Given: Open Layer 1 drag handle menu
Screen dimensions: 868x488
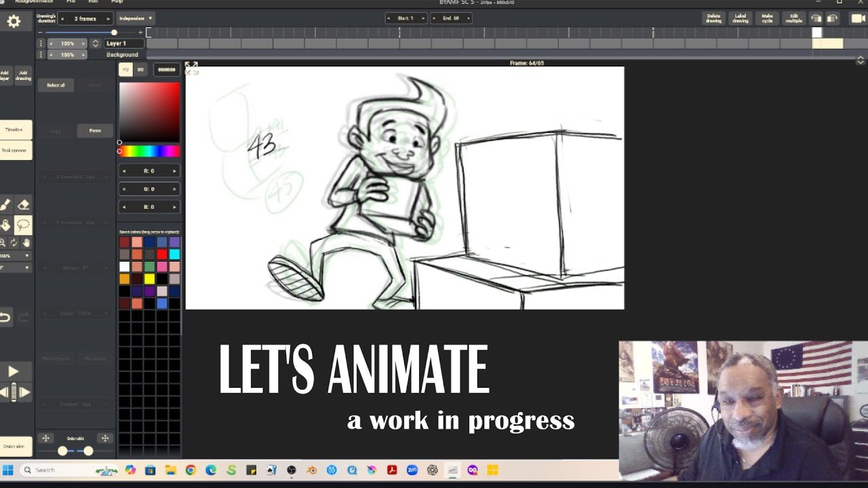Looking at the screenshot, I should click(41, 43).
